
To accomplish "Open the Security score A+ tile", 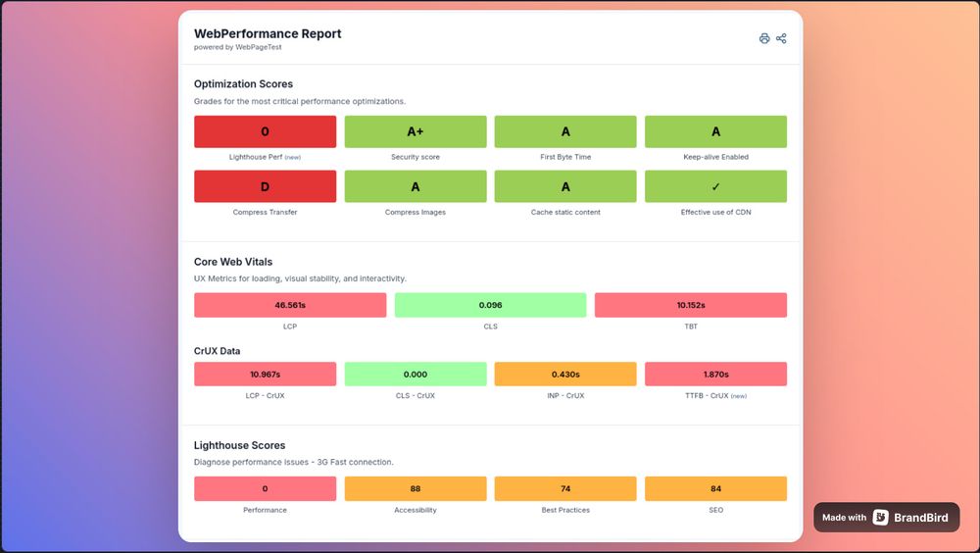I will coord(415,131).
